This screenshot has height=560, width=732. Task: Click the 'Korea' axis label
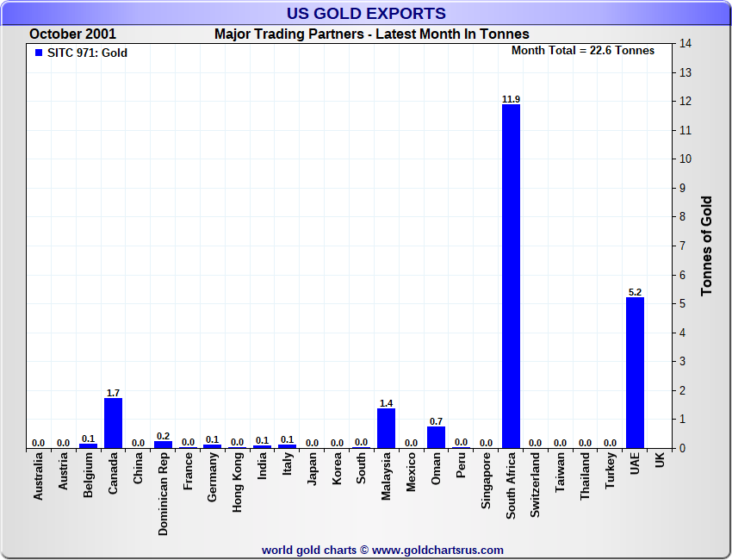337,469
